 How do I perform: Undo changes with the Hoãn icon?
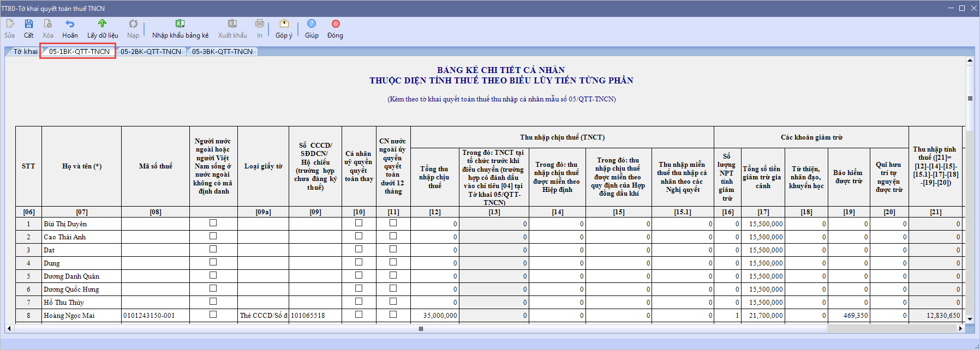[70, 23]
